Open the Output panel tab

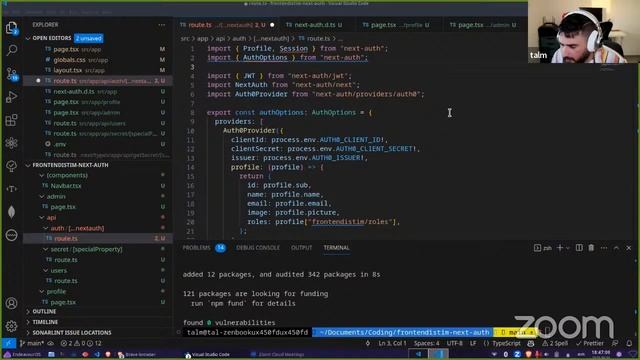[x=301, y=248]
